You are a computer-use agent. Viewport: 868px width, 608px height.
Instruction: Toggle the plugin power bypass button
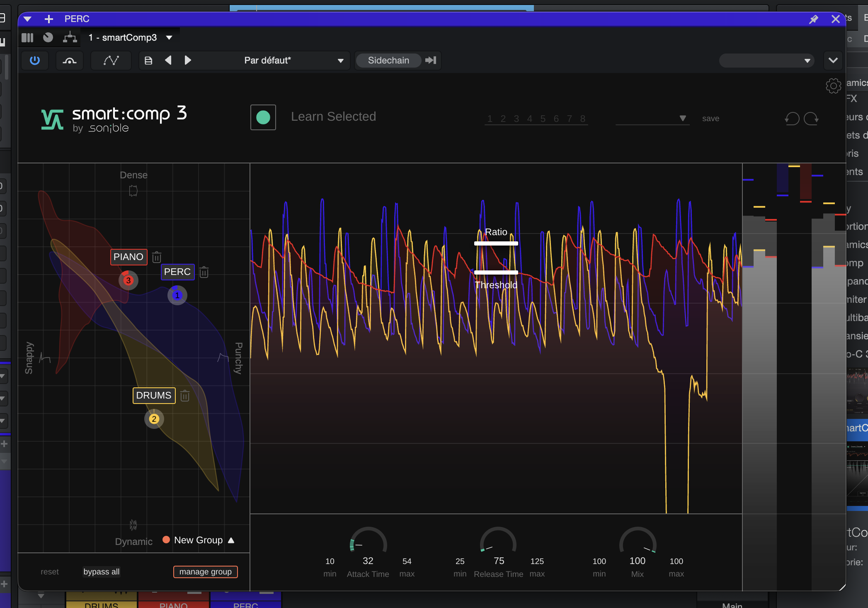35,61
